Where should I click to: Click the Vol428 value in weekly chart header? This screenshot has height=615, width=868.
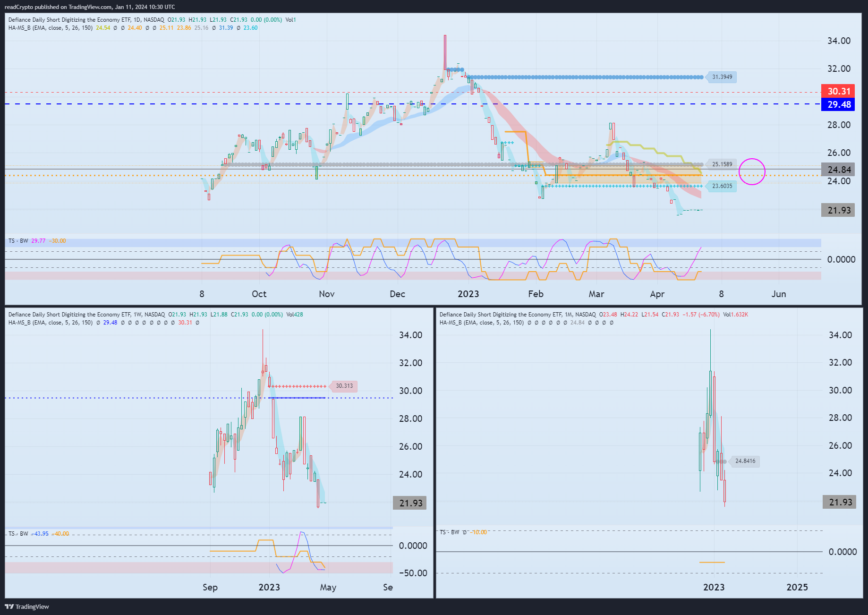click(x=295, y=315)
